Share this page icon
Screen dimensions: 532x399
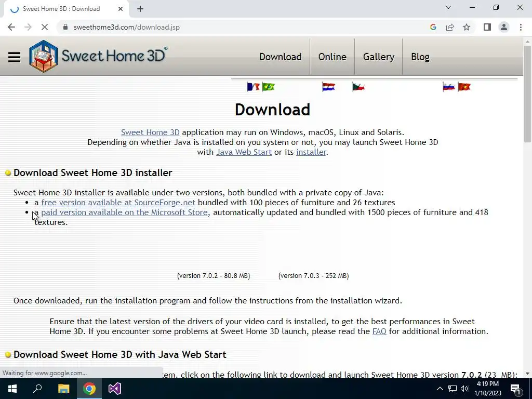pyautogui.click(x=450, y=27)
